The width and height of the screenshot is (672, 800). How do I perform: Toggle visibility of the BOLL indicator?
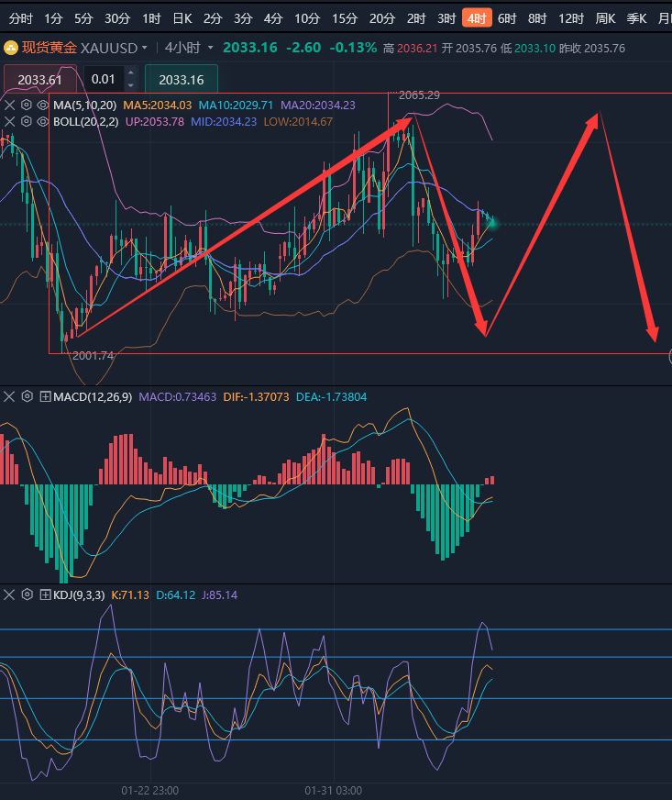tap(43, 121)
